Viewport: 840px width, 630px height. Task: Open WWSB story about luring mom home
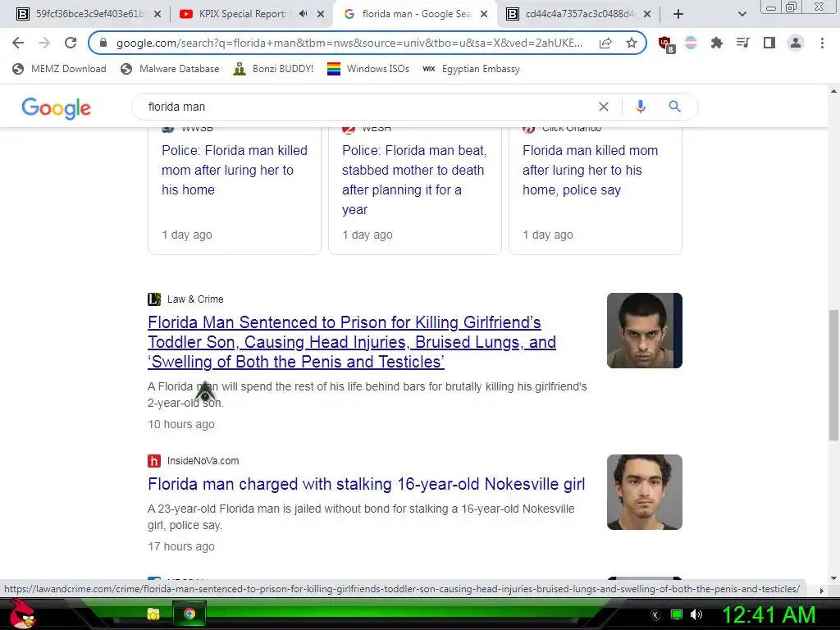click(235, 170)
